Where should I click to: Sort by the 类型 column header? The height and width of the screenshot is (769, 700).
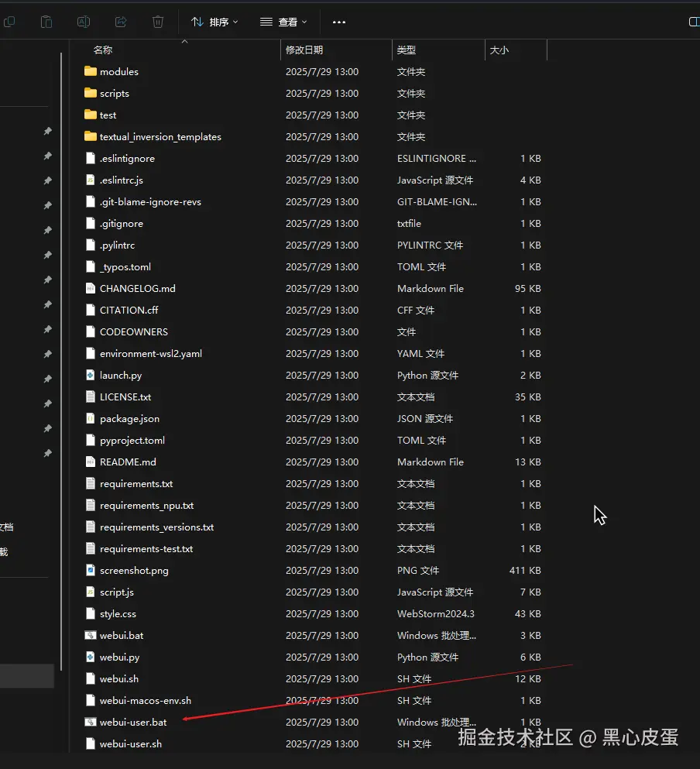coord(407,50)
